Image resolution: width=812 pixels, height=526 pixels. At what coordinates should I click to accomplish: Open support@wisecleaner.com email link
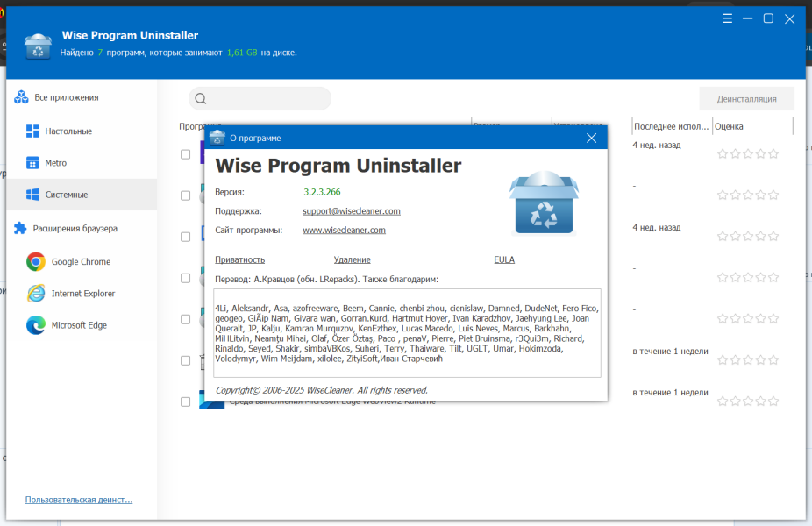(351, 210)
